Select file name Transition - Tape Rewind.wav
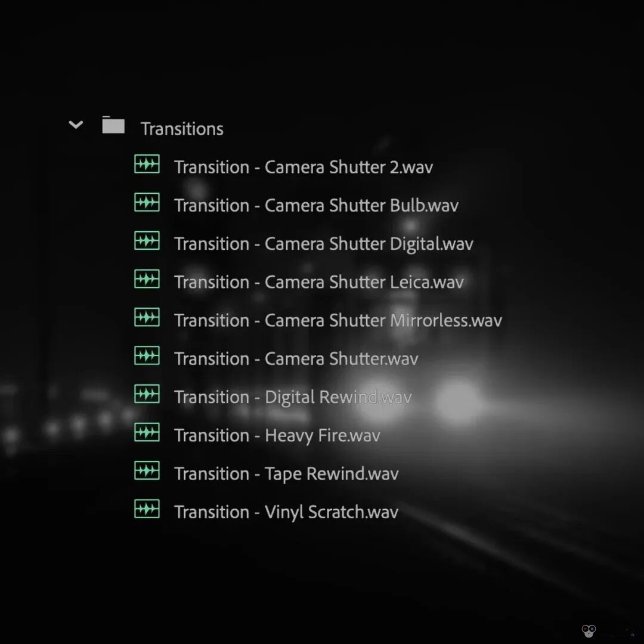 (x=286, y=473)
